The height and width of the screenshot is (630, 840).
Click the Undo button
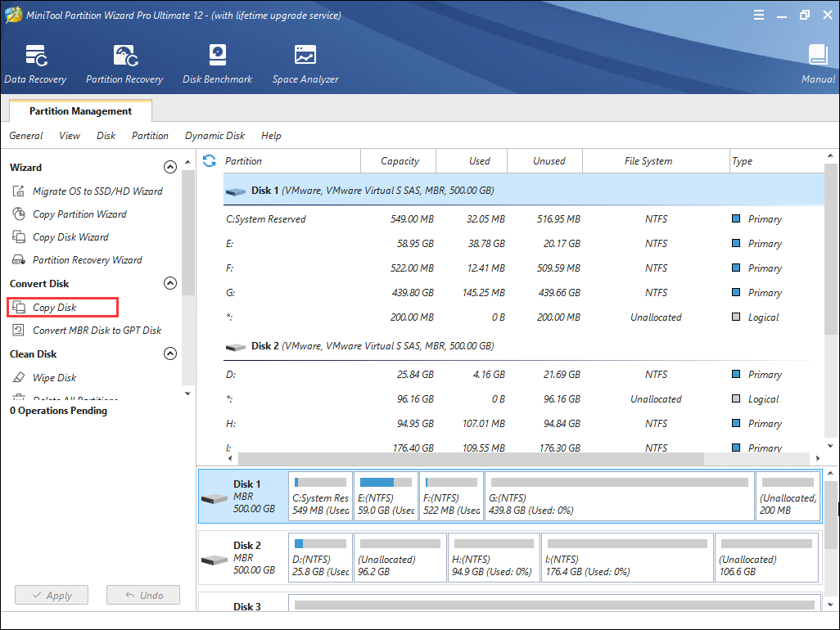143,595
